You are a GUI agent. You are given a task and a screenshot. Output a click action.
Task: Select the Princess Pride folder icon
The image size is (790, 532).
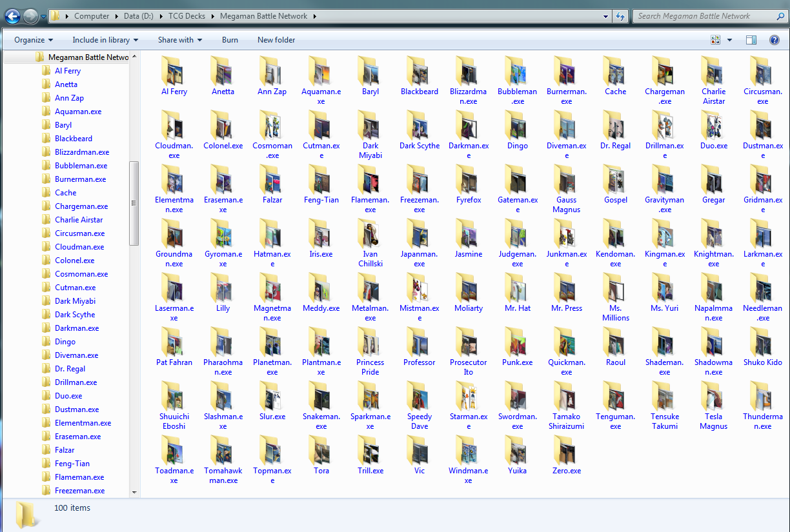click(x=370, y=341)
